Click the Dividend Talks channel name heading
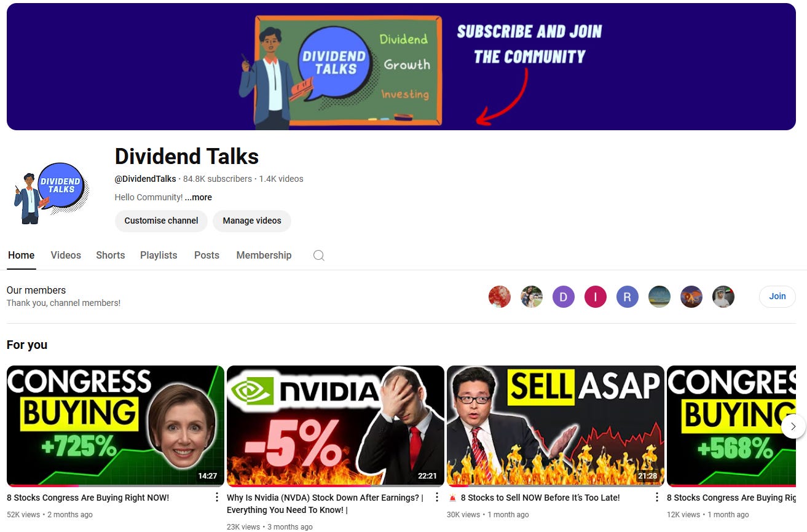 187,156
